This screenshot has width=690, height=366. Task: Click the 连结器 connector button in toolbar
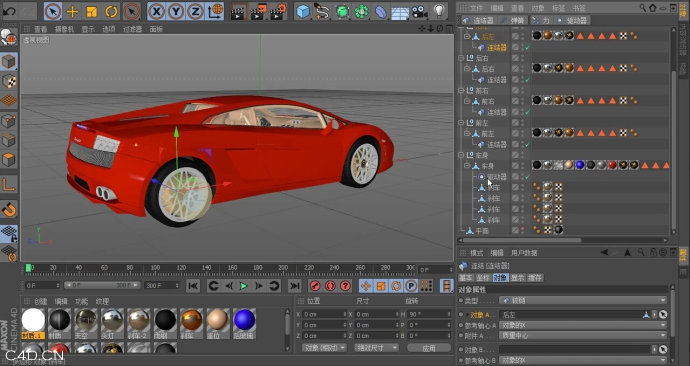click(479, 20)
